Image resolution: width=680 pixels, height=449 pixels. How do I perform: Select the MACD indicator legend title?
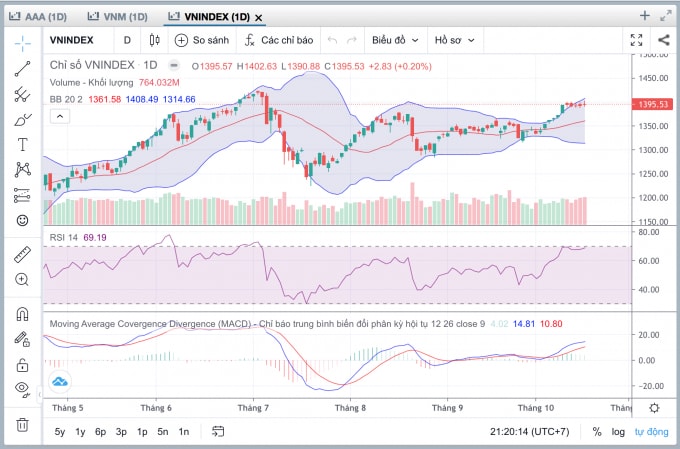click(267, 324)
